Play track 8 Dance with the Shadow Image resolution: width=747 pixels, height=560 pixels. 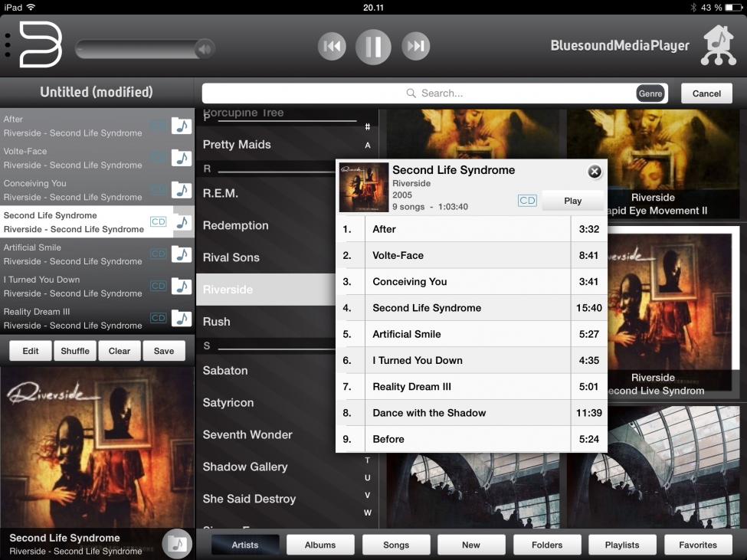472,413
